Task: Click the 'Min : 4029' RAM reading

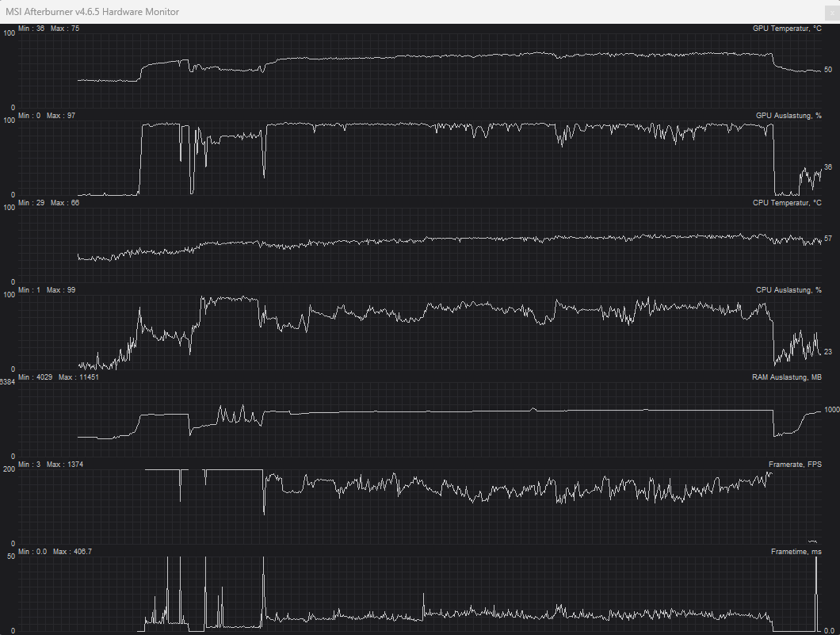Action: click(36, 377)
